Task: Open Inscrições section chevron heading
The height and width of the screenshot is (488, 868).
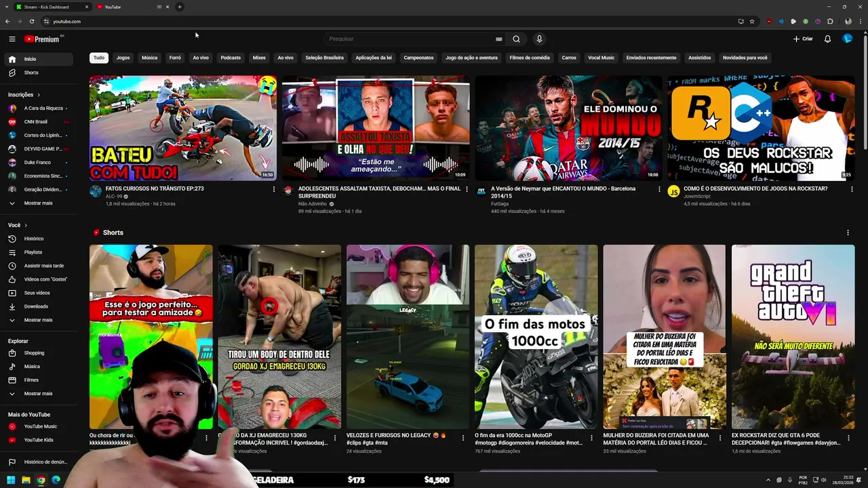Action: coord(24,95)
